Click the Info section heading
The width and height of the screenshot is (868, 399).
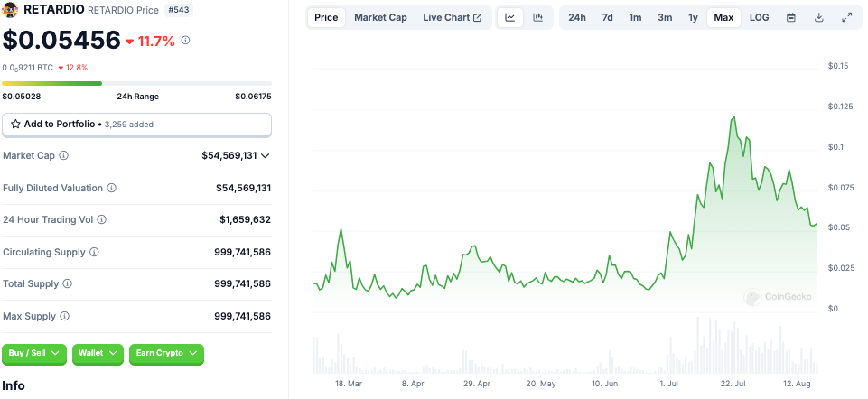(x=14, y=385)
